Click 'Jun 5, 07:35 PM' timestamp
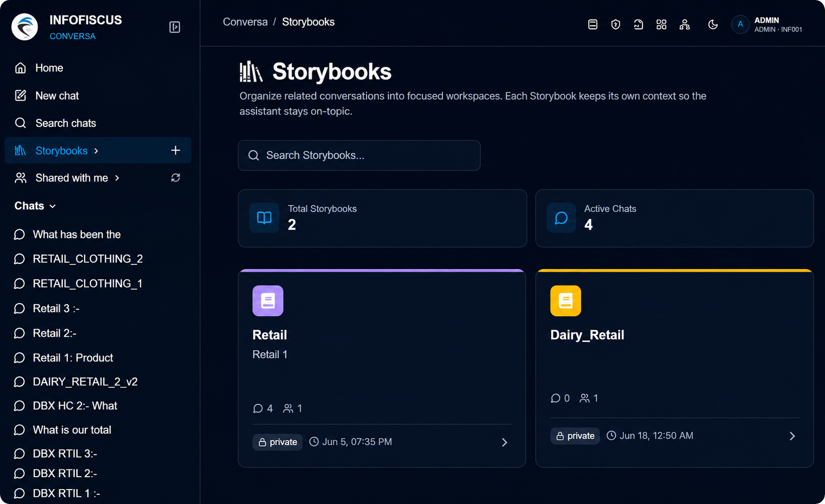 point(351,442)
